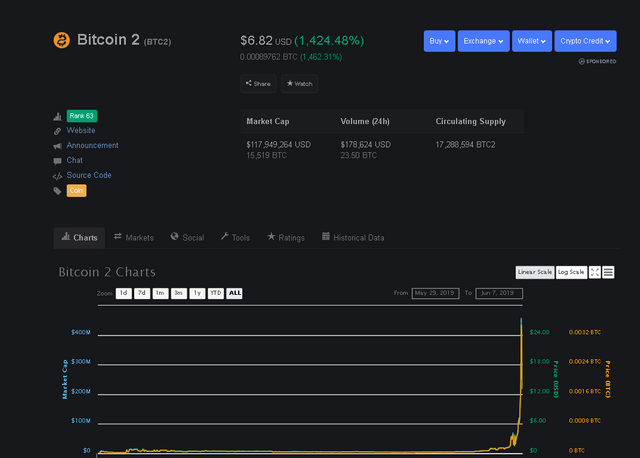
Task: Open the Wallet dropdown menu
Action: (x=532, y=41)
